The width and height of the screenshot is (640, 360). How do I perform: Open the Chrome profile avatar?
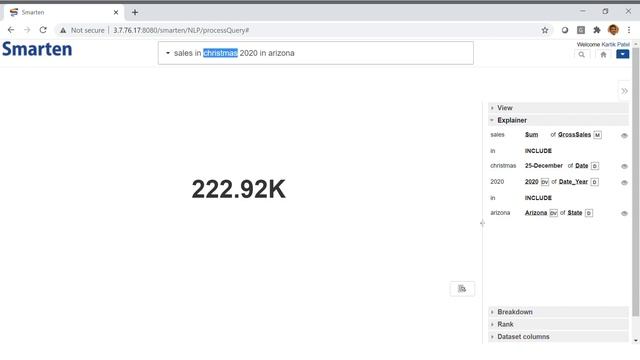point(613,30)
